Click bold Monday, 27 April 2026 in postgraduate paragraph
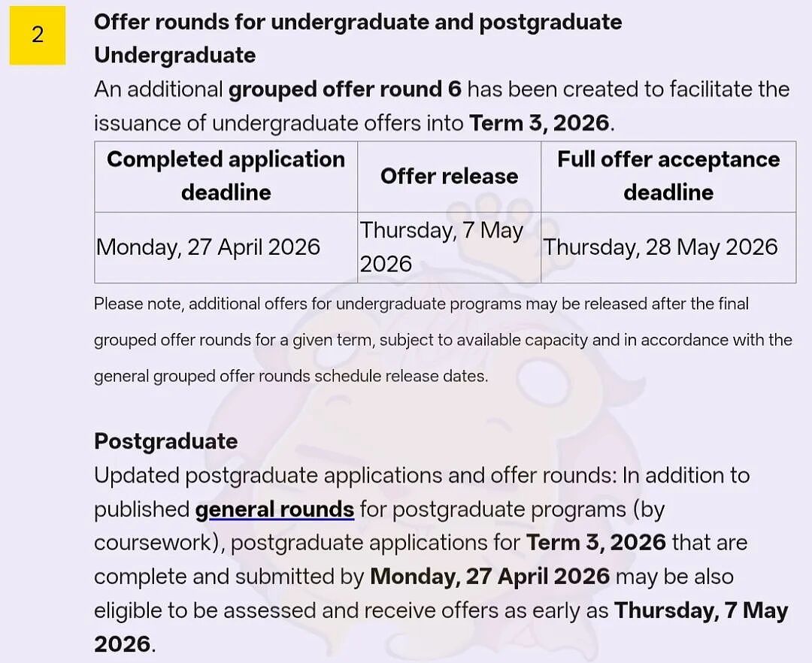This screenshot has width=812, height=663. click(x=490, y=577)
